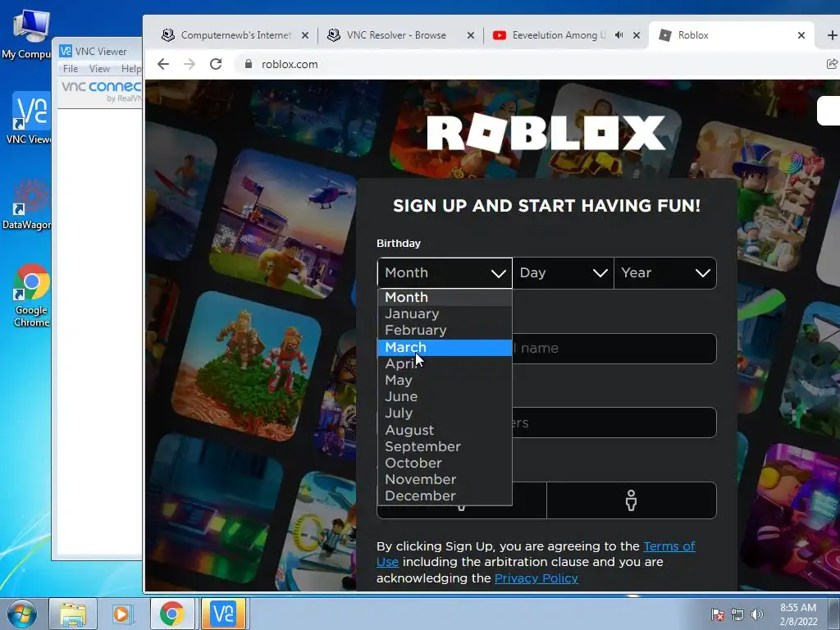Click the 8:55 AM taskbar clock
This screenshot has height=630, width=840.
pos(798,614)
